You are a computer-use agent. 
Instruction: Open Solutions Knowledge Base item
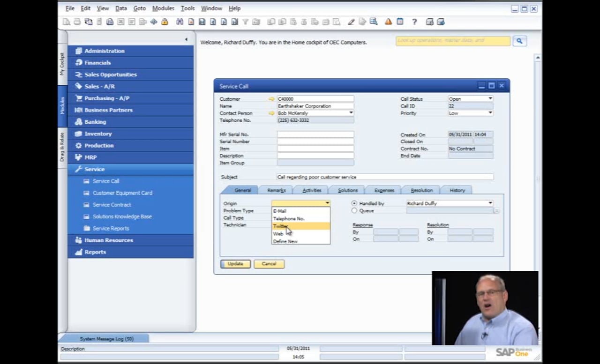point(122,216)
